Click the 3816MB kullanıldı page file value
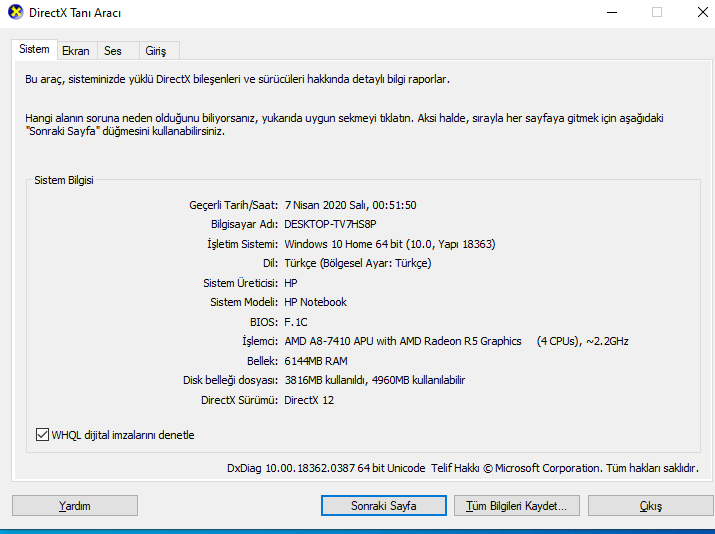This screenshot has height=534, width=715. point(375,380)
